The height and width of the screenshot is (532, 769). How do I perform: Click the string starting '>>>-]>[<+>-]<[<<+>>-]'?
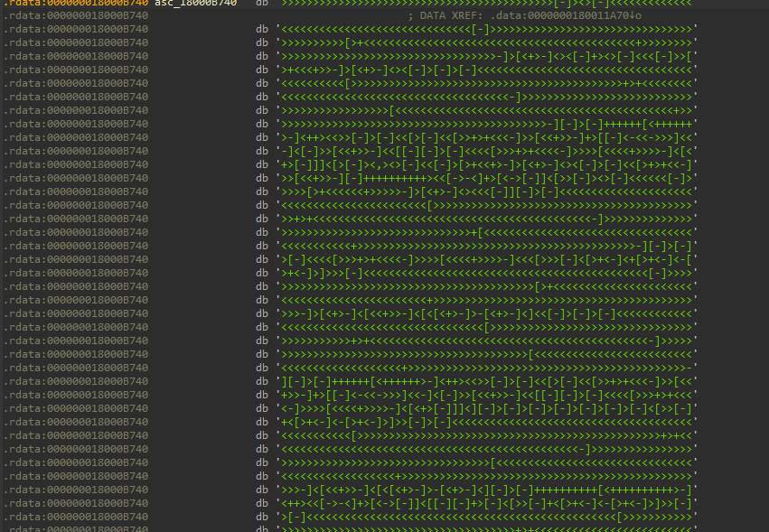486,313
